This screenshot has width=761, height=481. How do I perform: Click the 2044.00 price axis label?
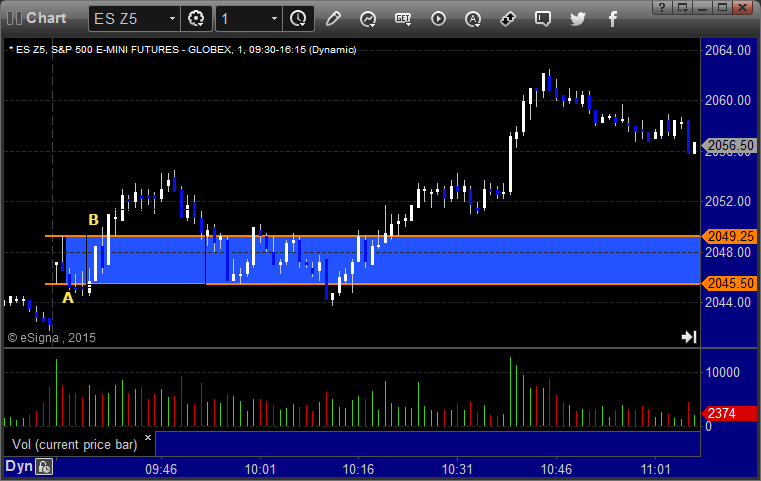tap(728, 302)
